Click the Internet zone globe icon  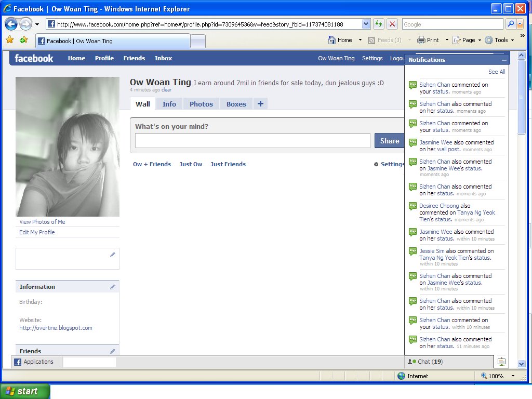click(x=402, y=376)
